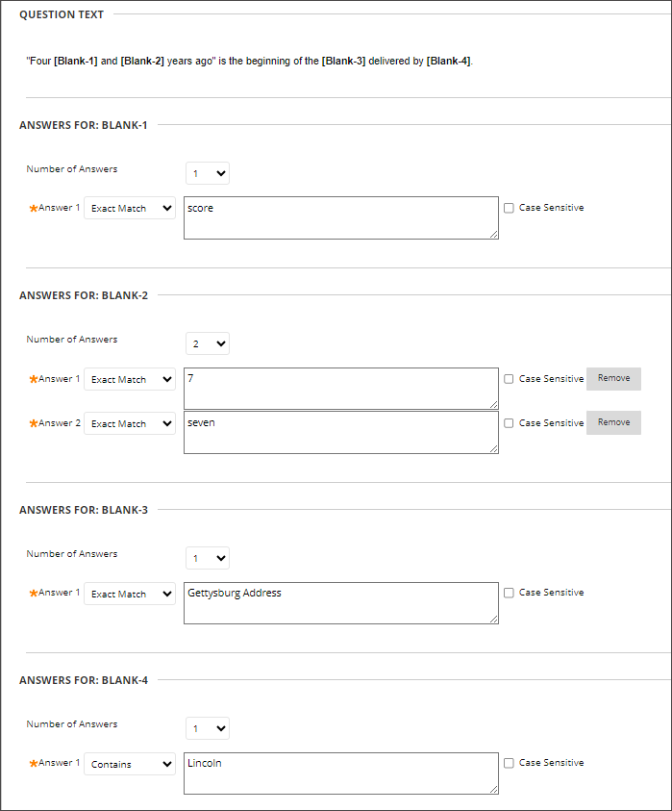Viewport: 672px width, 811px height.
Task: Open the Contains dropdown for the Lincoln answer
Action: point(129,764)
